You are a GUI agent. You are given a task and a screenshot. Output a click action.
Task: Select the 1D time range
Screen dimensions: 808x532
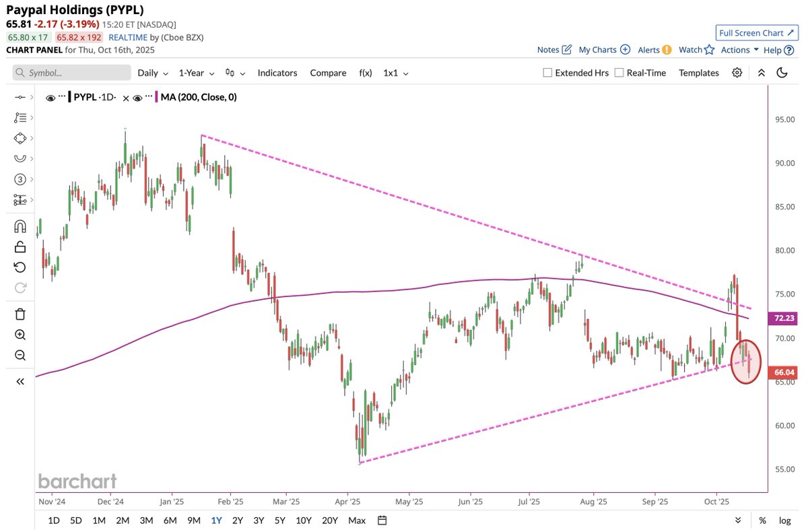tap(54, 520)
